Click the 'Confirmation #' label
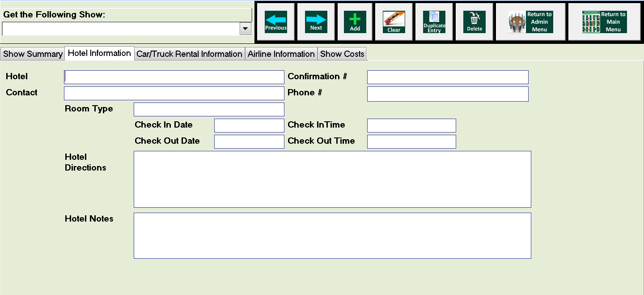 point(317,76)
